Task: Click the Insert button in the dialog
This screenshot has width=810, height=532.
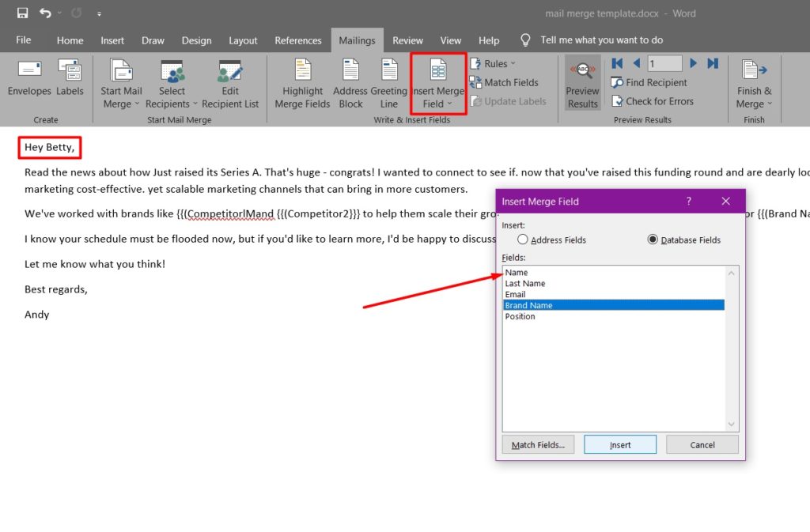Action: tap(620, 445)
